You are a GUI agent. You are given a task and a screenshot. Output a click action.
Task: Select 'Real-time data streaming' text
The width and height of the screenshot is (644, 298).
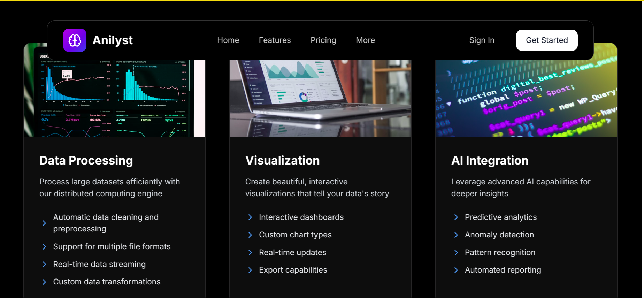[99, 264]
